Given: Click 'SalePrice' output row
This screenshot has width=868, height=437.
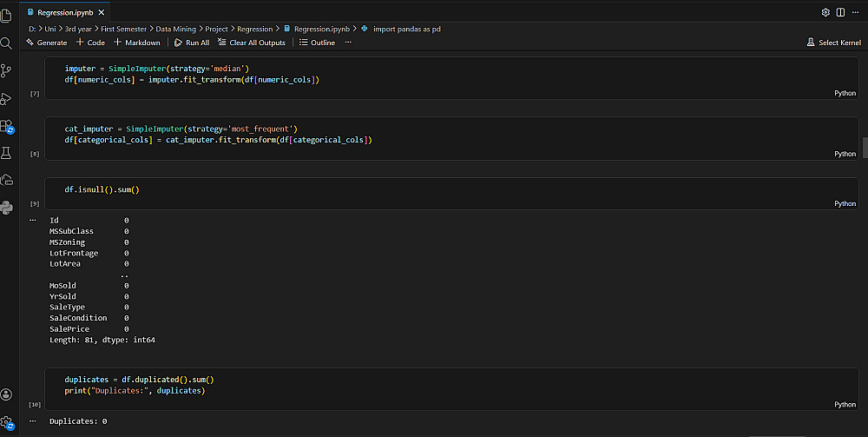Looking at the screenshot, I should (x=89, y=329).
